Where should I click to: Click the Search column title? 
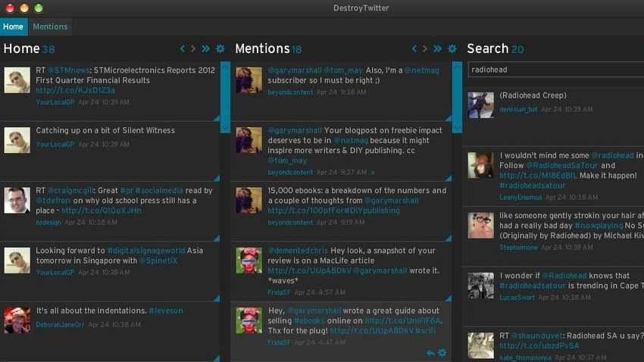(487, 48)
